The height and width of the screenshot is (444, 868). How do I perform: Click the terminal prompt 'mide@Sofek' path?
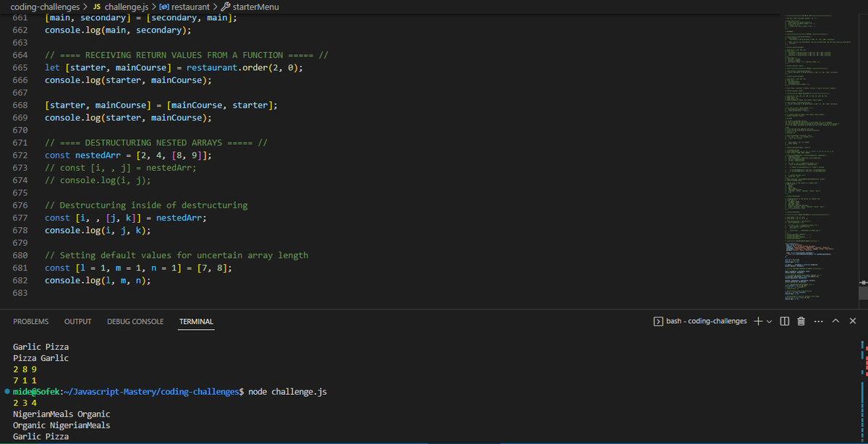coord(128,391)
